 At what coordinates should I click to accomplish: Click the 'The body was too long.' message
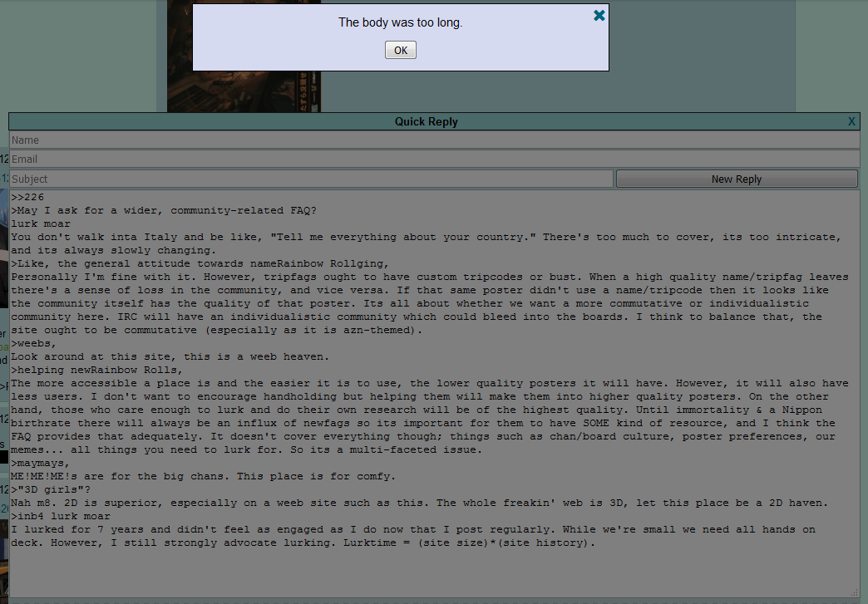pyautogui.click(x=400, y=22)
